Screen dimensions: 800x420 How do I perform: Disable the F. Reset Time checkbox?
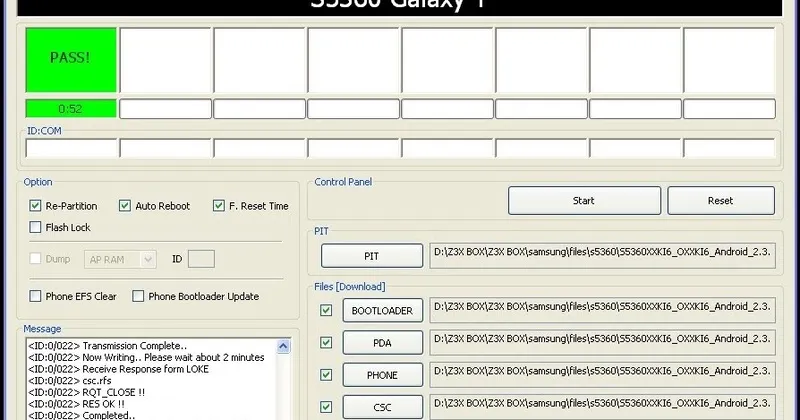[219, 206]
